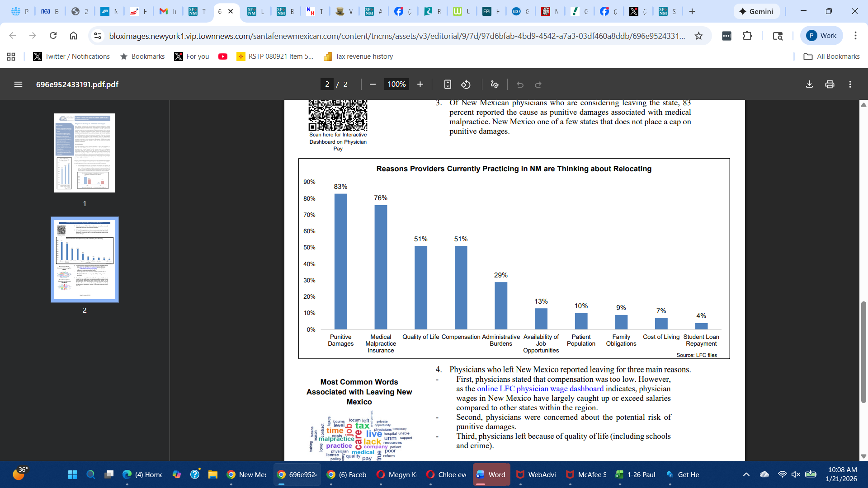Click the Gemini button
Image resolution: width=868 pixels, height=488 pixels.
756,11
